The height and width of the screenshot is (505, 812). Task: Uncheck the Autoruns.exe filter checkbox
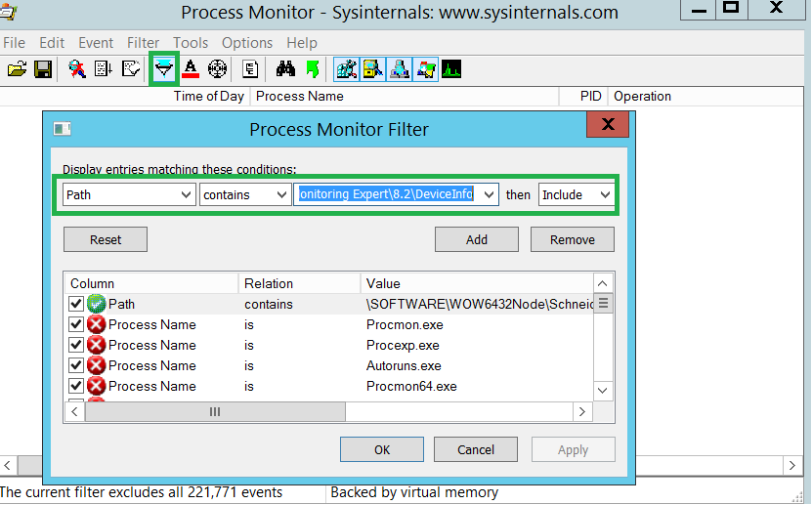[76, 366]
